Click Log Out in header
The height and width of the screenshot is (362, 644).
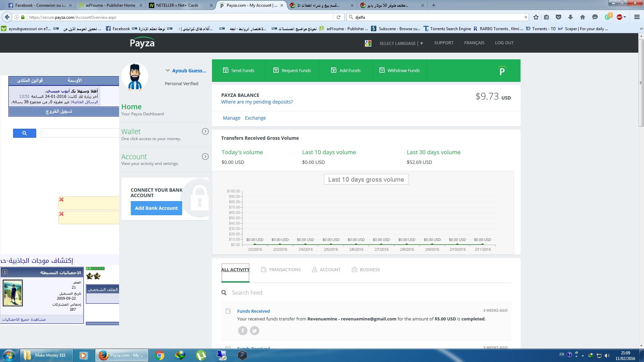[x=504, y=43]
